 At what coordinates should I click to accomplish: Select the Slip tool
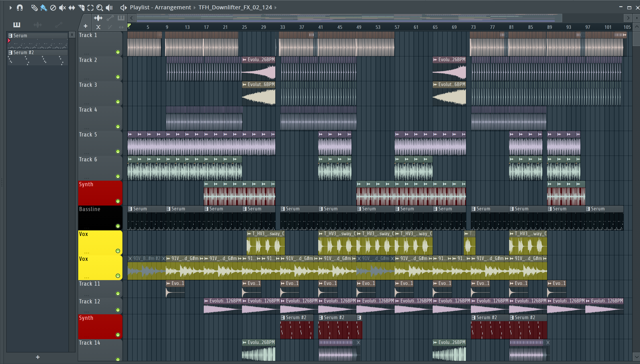[x=72, y=8]
